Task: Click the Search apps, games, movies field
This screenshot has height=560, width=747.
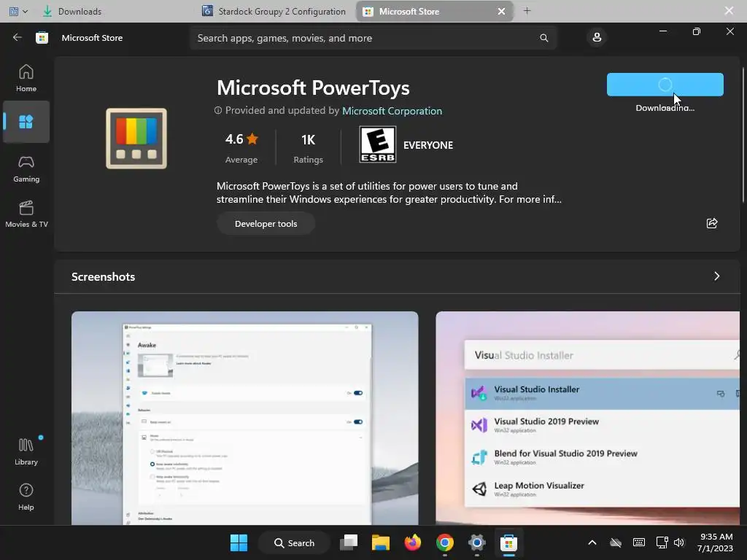Action: 373,38
